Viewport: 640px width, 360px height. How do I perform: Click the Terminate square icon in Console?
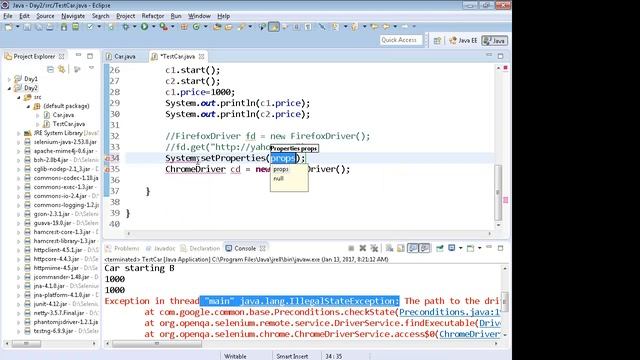tap(351, 248)
